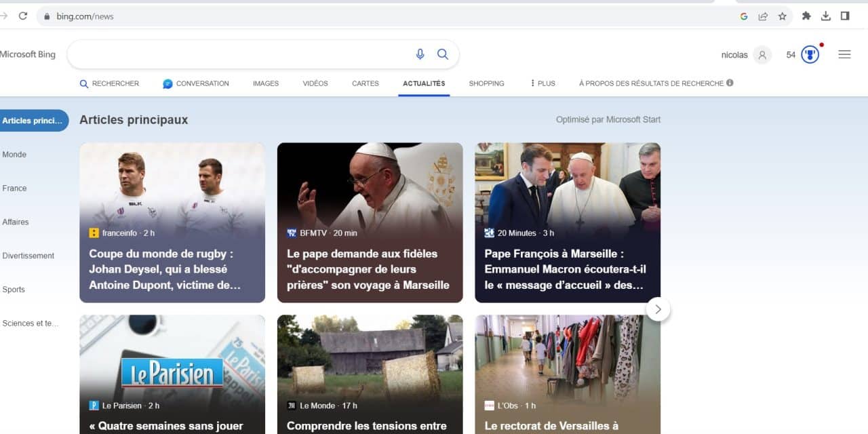The height and width of the screenshot is (434, 868).
Task: Select the Monde news category
Action: pos(14,155)
